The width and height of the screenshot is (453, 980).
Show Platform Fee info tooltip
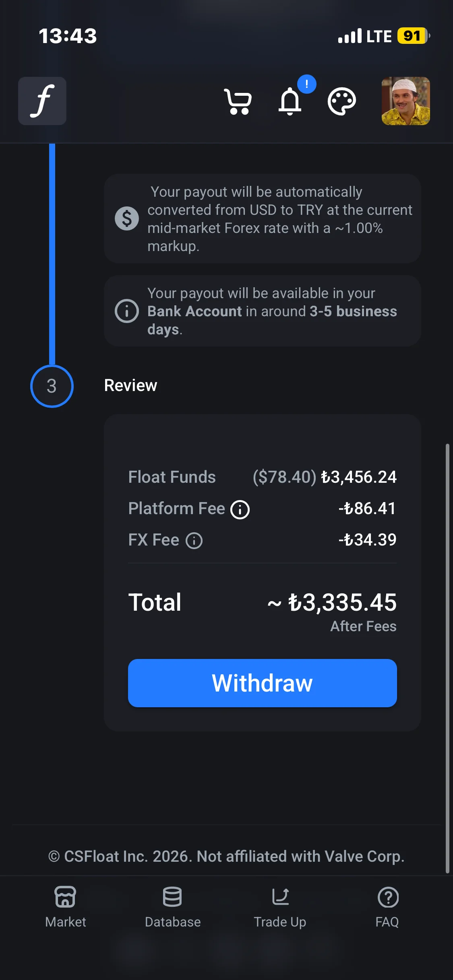point(240,510)
